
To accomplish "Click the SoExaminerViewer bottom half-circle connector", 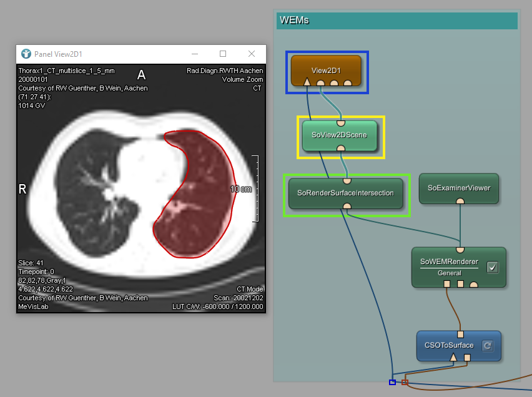I will click(460, 201).
